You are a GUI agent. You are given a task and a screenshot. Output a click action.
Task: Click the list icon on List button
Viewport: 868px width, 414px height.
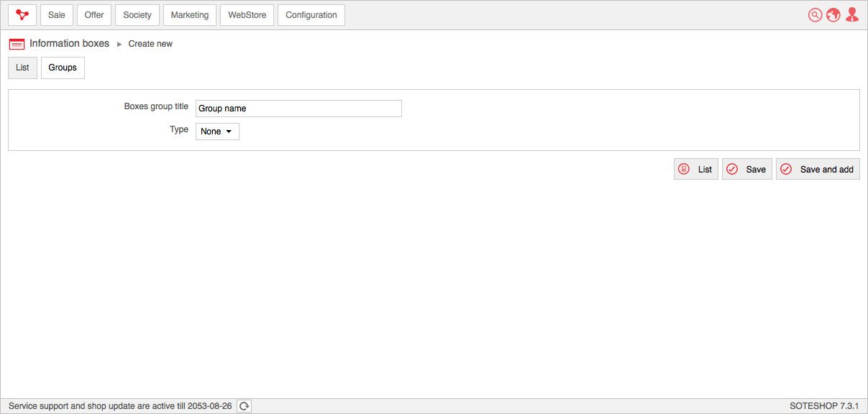684,169
